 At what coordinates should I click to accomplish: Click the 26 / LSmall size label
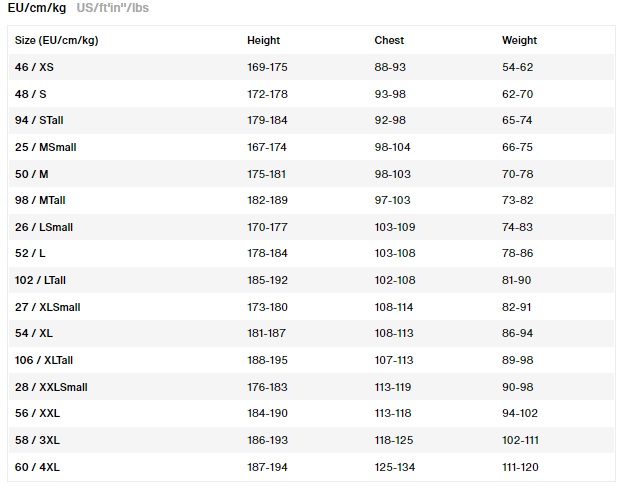coord(44,227)
